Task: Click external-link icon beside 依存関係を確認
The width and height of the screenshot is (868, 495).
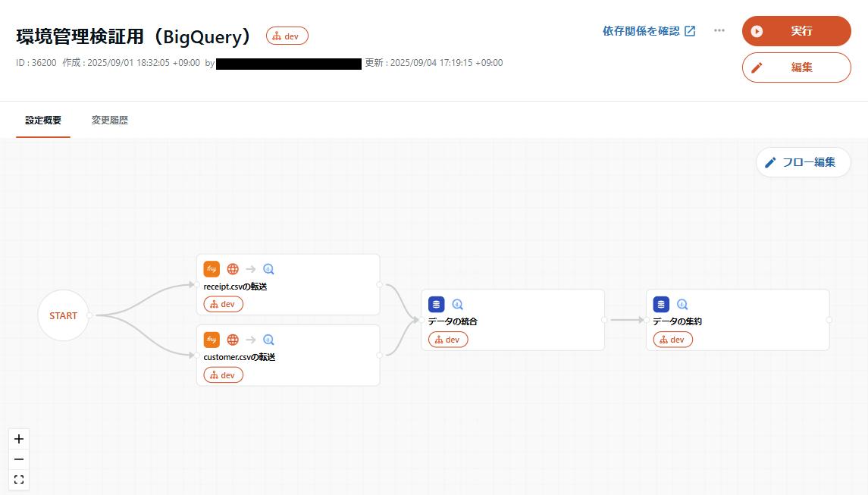Action: (x=690, y=31)
